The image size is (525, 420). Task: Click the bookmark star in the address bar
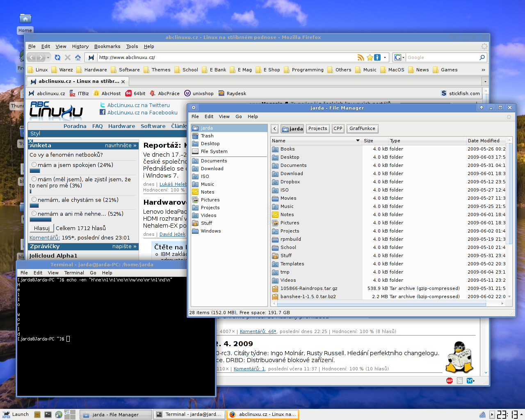click(x=370, y=57)
